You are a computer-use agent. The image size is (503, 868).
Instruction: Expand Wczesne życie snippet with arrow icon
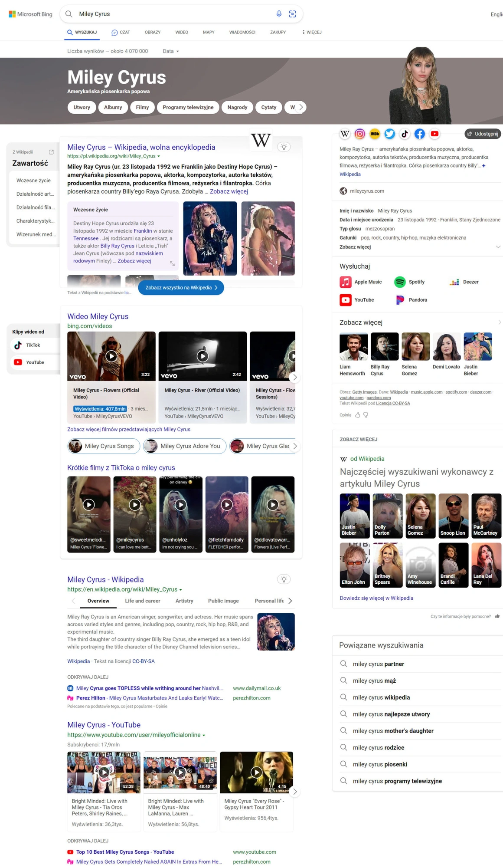[x=172, y=263]
